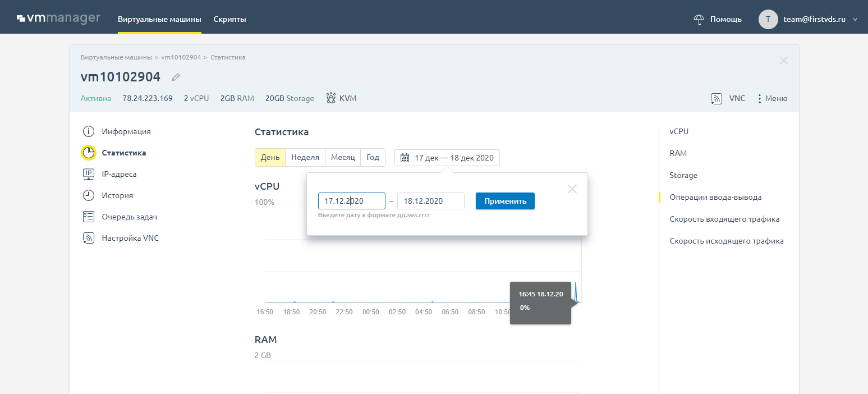The height and width of the screenshot is (394, 868).
Task: Click the Статистика pie chart icon
Action: pos(88,153)
